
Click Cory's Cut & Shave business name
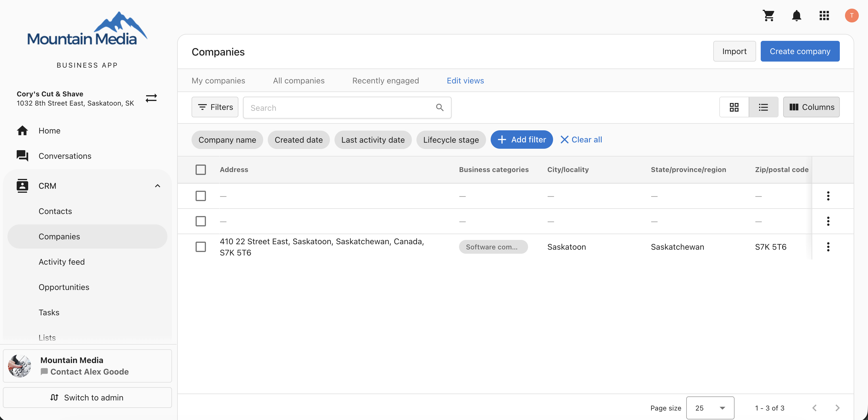click(x=50, y=94)
